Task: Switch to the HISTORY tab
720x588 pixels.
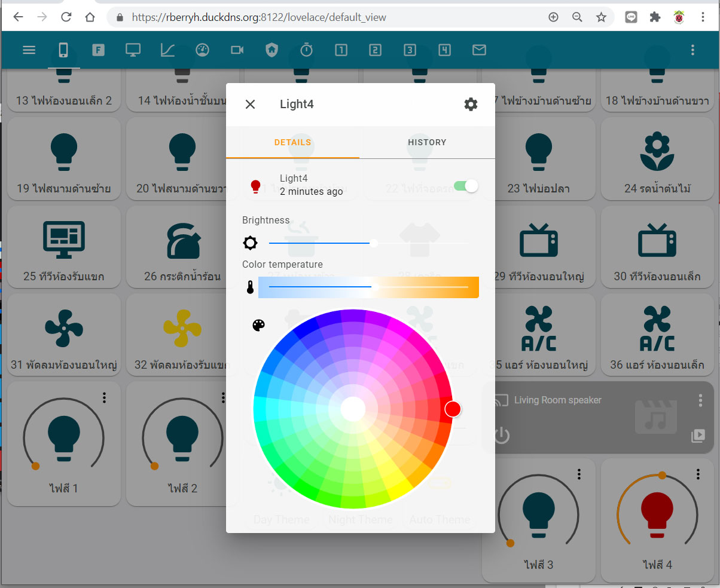Action: click(427, 142)
